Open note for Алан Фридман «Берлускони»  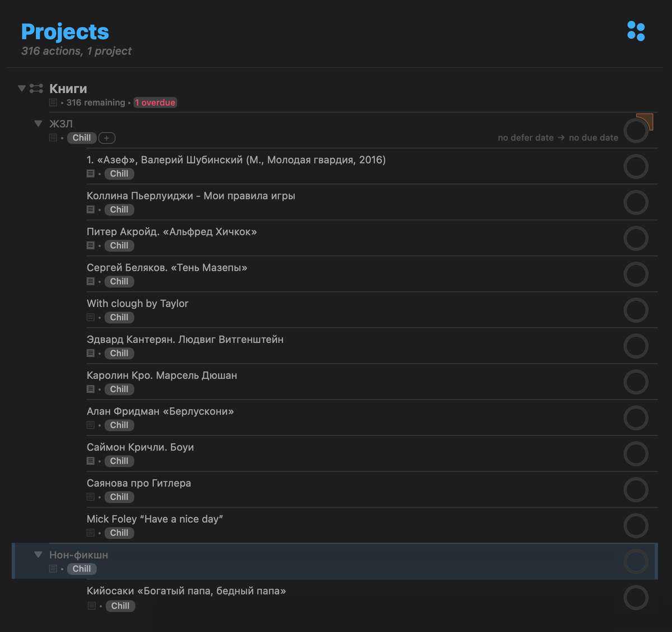coord(91,425)
